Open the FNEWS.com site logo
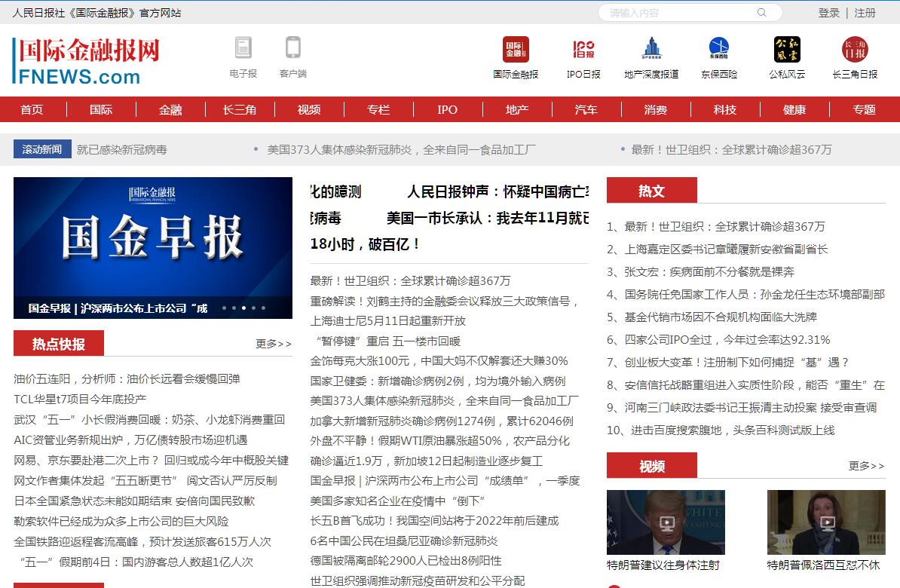The image size is (900, 588). click(x=87, y=62)
